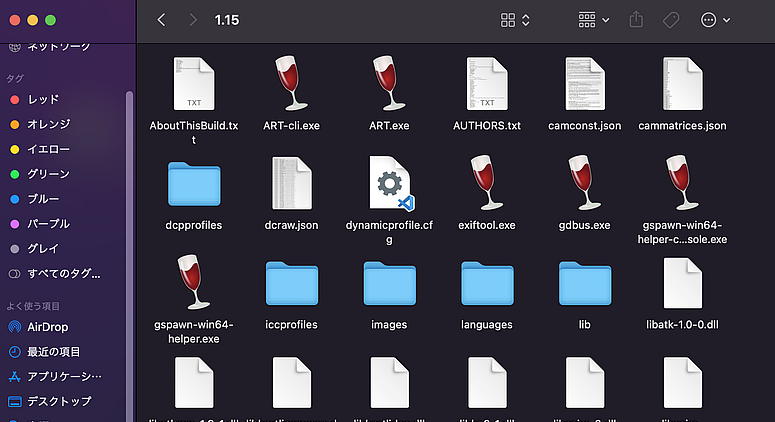Screen dimensions: 775x422
Task: Select the lib folder icon
Action: pyautogui.click(x=585, y=283)
